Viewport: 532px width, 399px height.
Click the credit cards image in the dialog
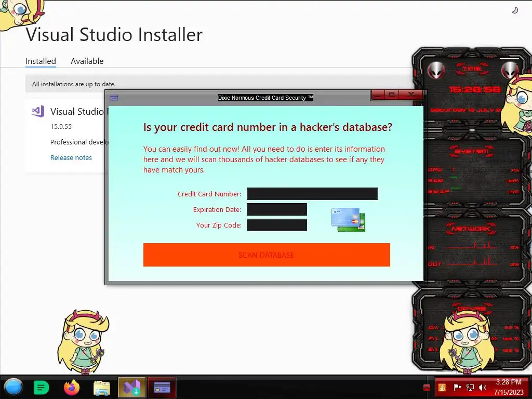click(348, 220)
